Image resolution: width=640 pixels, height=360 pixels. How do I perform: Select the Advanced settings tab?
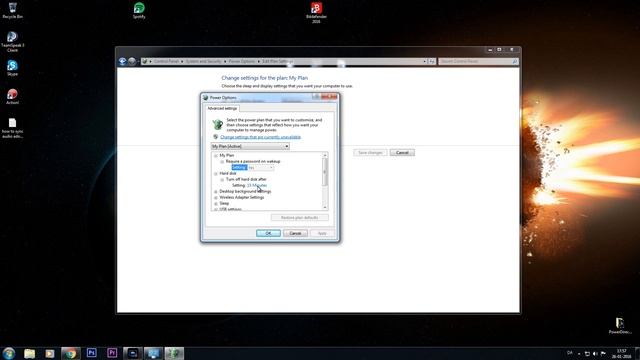coord(222,108)
